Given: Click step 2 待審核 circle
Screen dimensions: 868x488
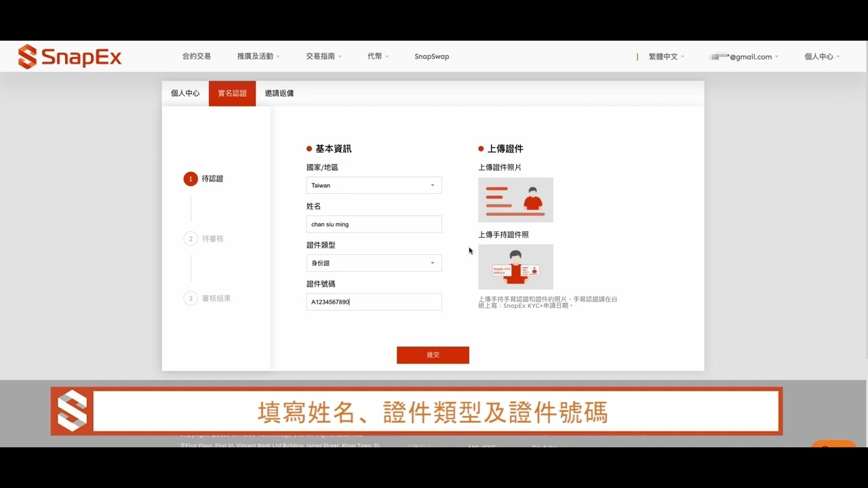Looking at the screenshot, I should click(x=191, y=239).
